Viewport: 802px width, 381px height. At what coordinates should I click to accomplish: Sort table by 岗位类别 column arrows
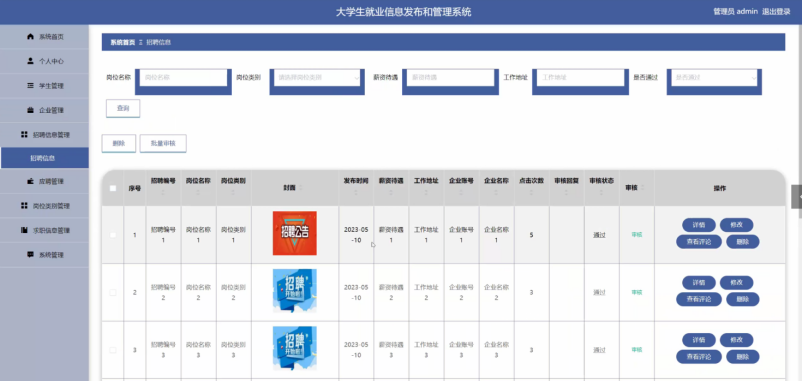click(233, 193)
